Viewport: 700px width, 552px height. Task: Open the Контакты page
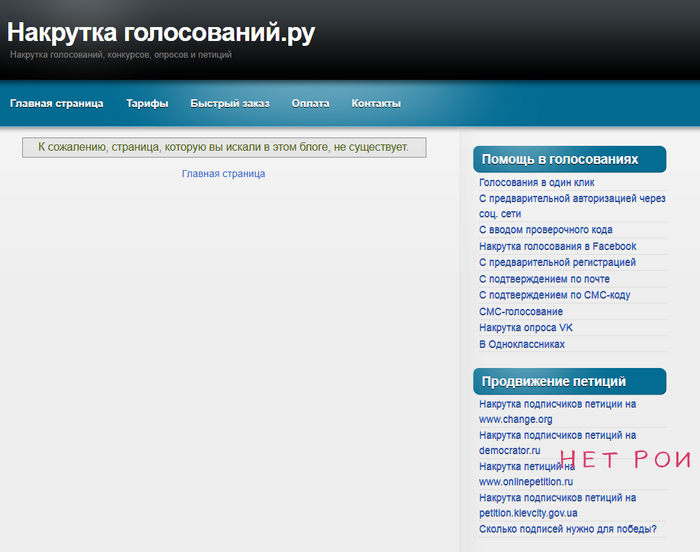tap(376, 104)
